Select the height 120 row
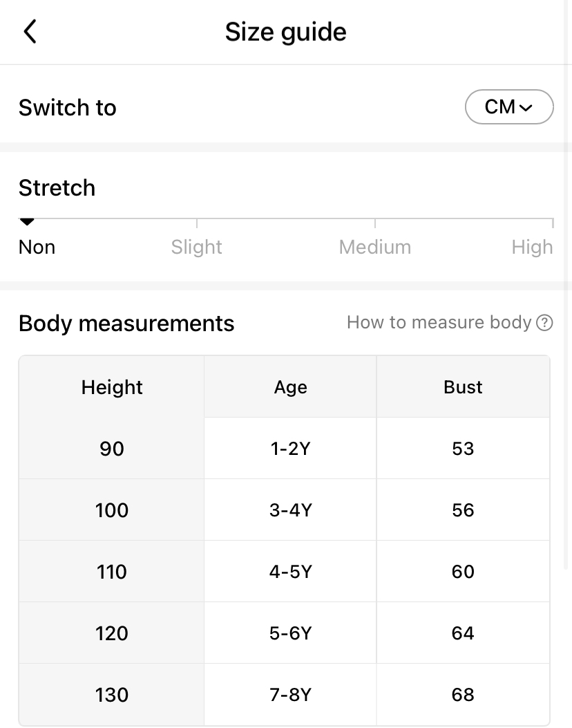The height and width of the screenshot is (728, 572). click(x=112, y=633)
